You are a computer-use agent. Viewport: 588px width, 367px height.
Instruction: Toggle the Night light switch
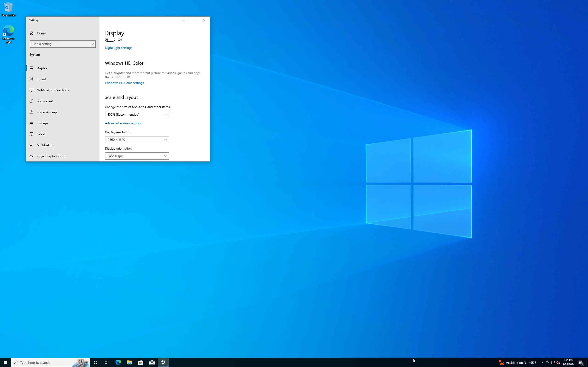[x=110, y=39]
